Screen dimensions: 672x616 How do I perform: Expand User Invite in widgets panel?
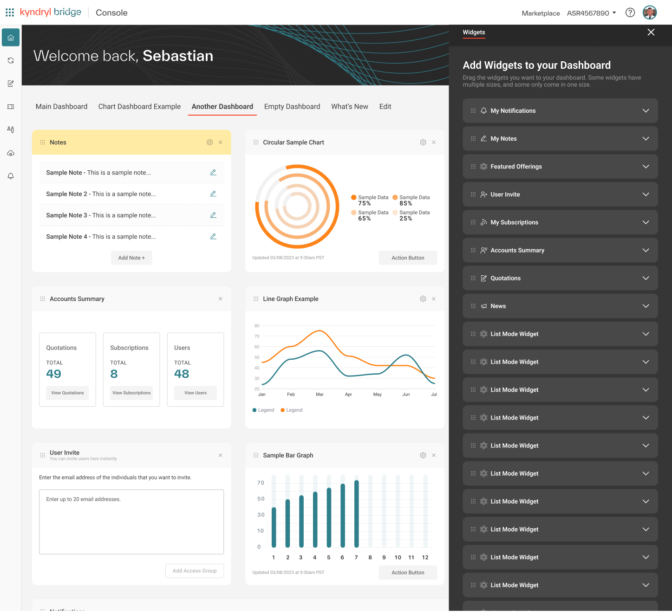(x=646, y=195)
